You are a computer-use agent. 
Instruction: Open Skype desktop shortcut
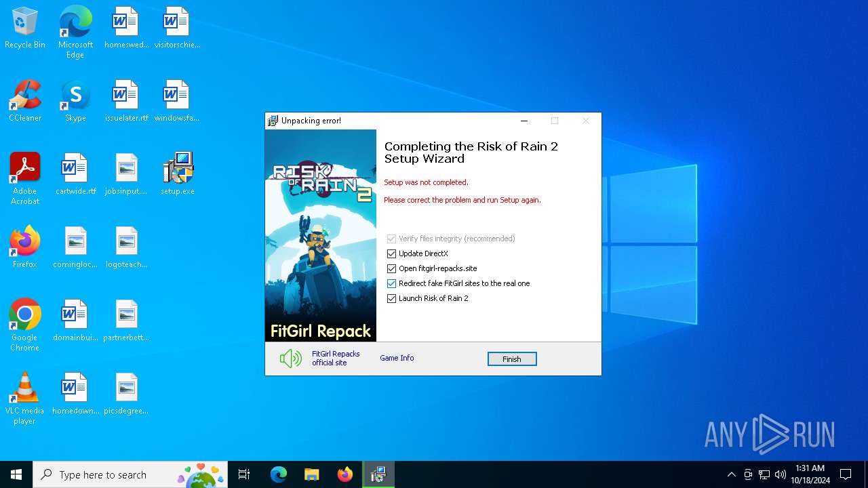(75, 101)
